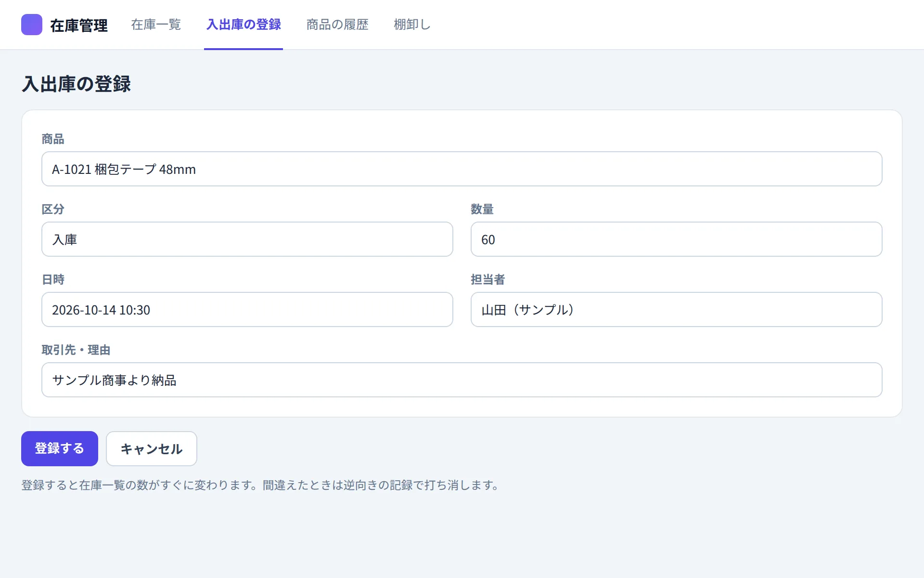Viewport: 924px width, 578px height.
Task: Select the 担当者 field with 山田（サンプル）
Action: point(677,310)
